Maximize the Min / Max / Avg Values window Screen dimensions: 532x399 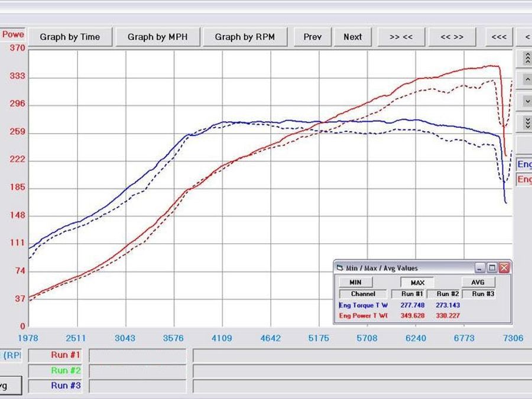pyautogui.click(x=492, y=268)
